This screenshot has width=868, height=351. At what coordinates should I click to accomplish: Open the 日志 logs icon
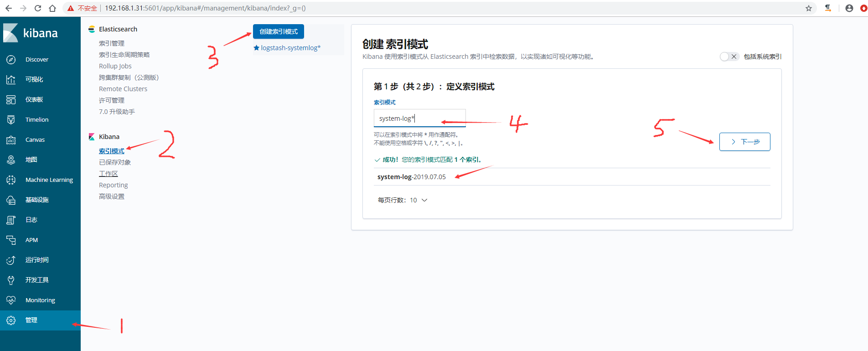point(11,220)
